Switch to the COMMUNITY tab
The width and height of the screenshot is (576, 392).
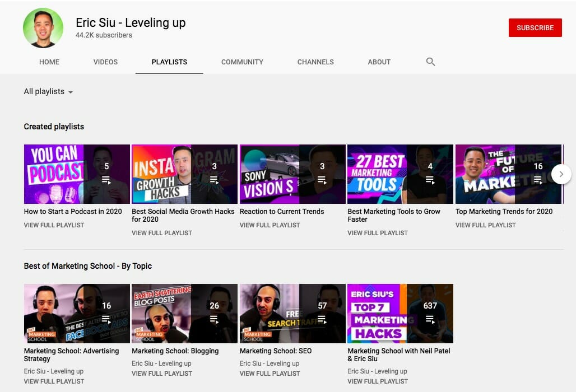click(242, 62)
